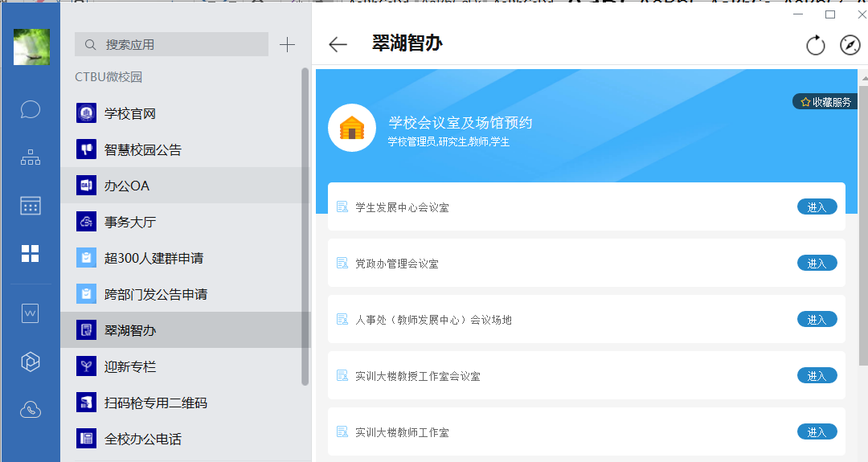Refresh the page with the circular arrow icon
868x462 pixels.
816,46
